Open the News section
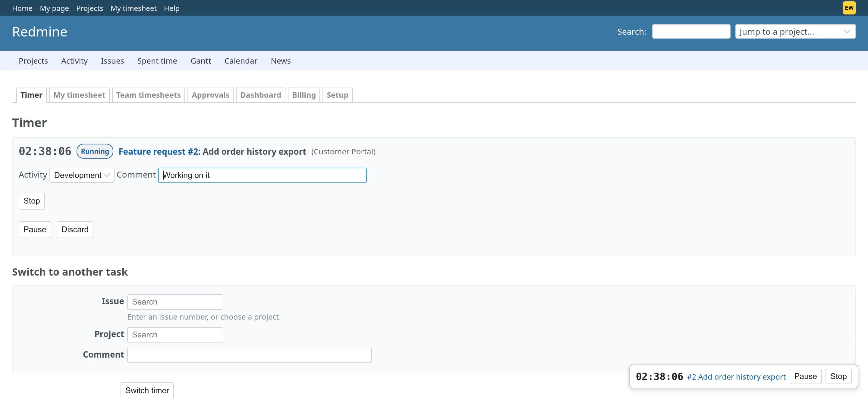 [281, 61]
